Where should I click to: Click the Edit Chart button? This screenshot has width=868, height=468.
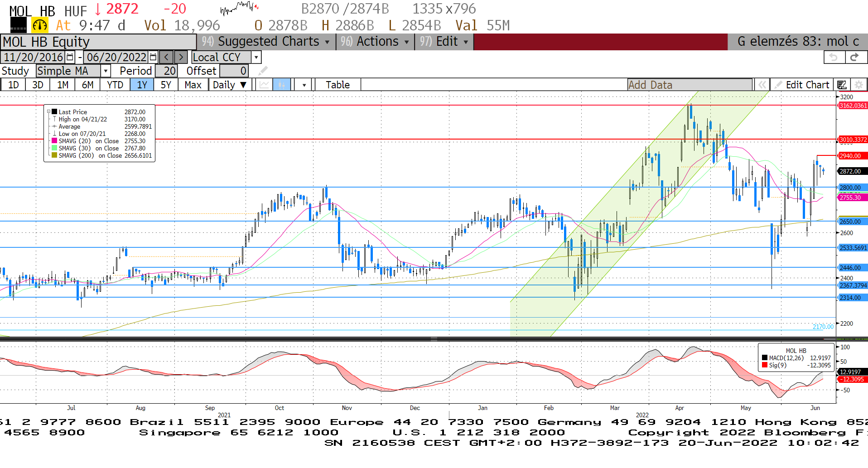tap(802, 85)
